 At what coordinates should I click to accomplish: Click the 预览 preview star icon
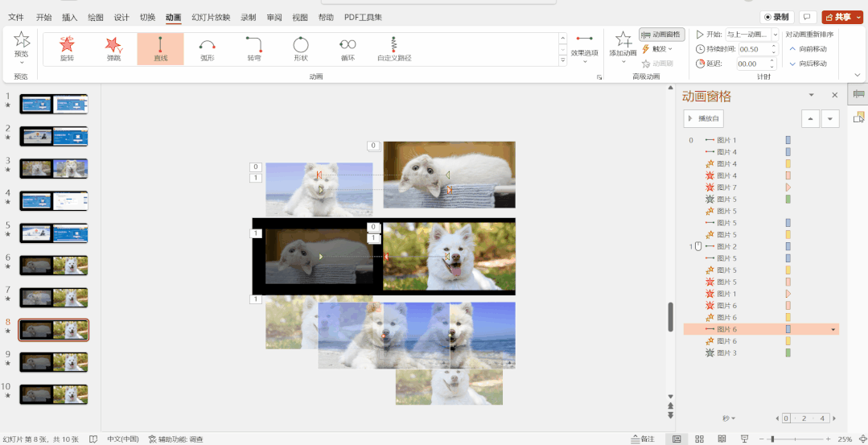[x=22, y=39]
